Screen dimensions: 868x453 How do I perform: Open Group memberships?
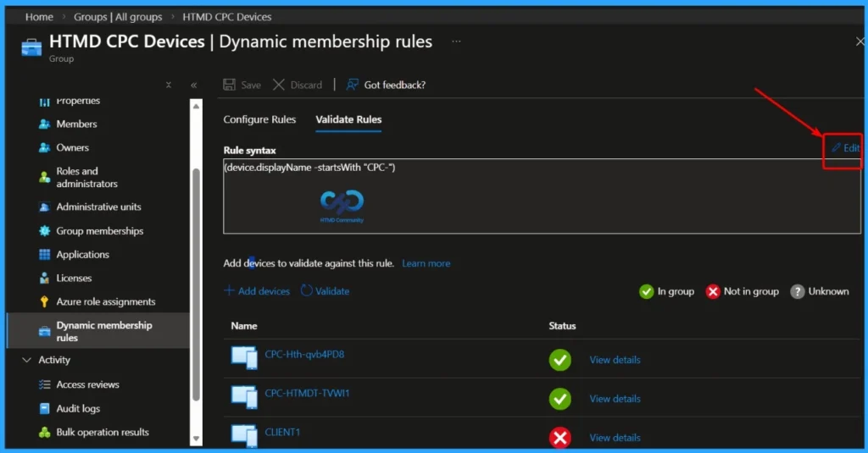click(100, 230)
